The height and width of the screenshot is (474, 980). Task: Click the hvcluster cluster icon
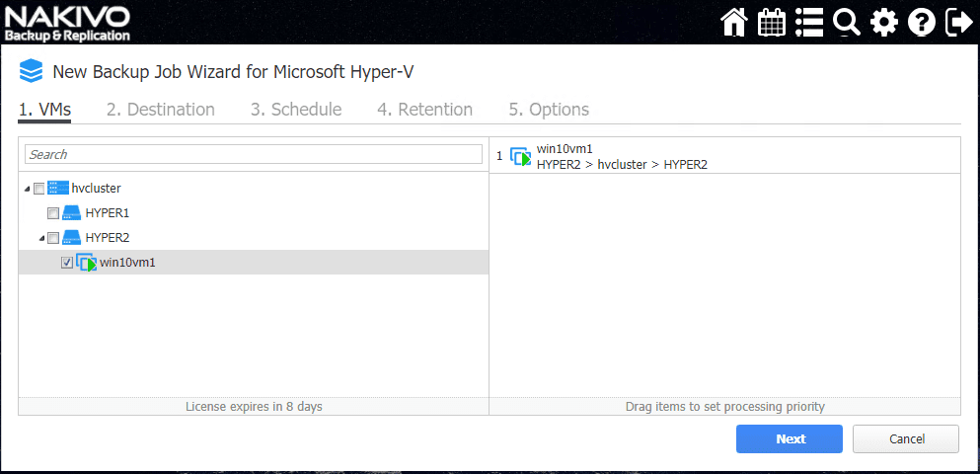[x=58, y=188]
